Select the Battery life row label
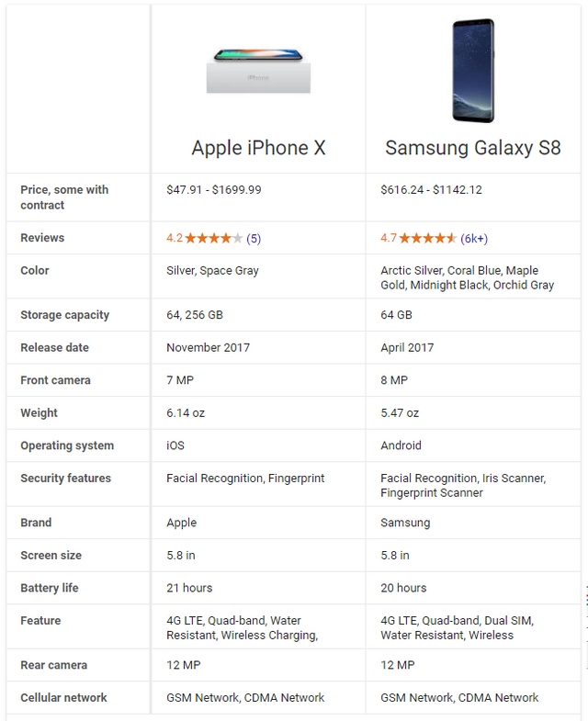The image size is (588, 721). tap(50, 588)
